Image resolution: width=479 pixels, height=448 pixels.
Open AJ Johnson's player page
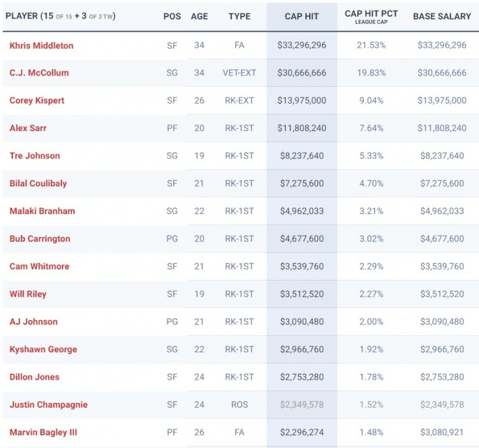33,321
